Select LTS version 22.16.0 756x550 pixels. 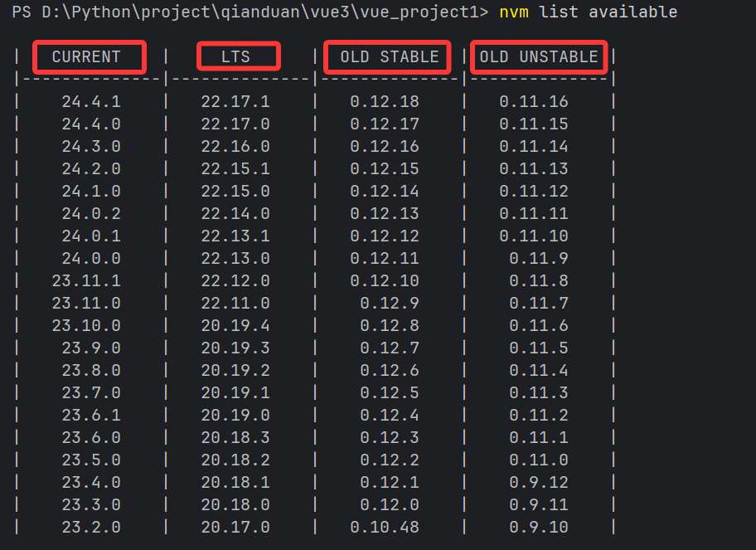235,146
